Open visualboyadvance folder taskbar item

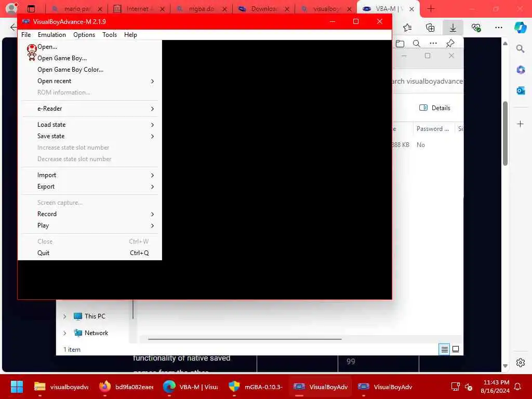61,387
